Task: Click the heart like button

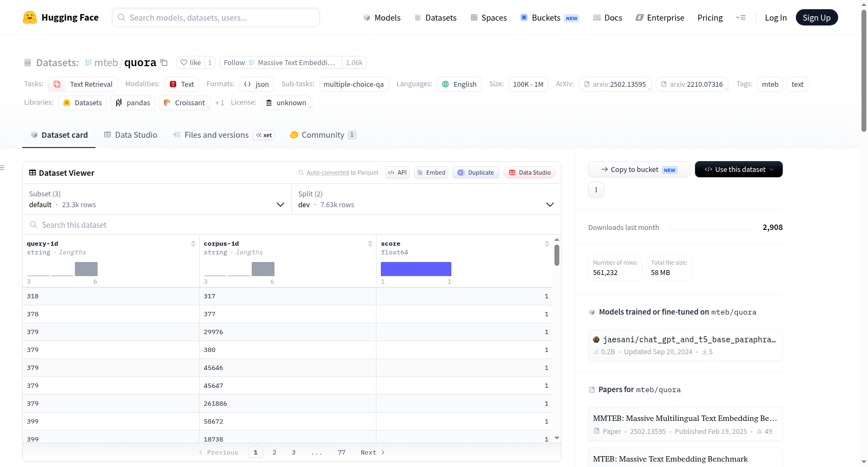Action: (x=190, y=62)
